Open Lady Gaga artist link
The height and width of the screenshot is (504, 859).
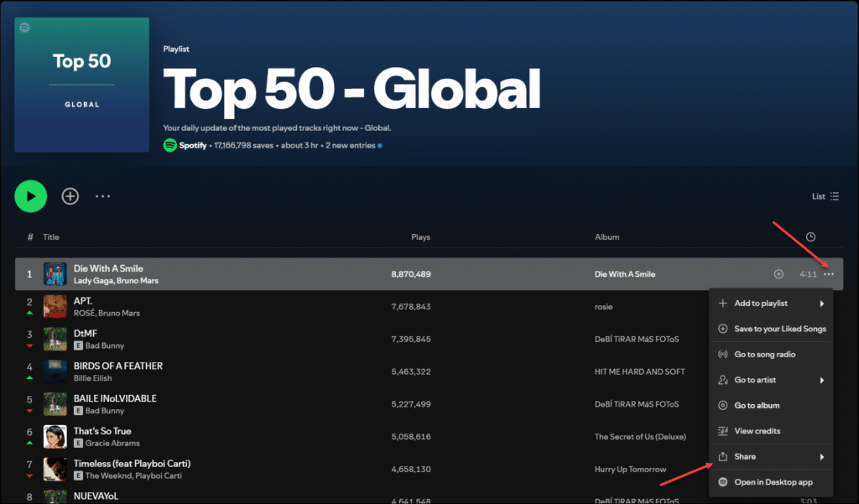point(93,280)
